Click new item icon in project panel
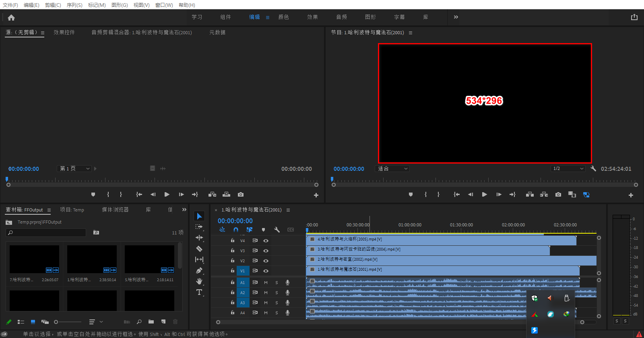Image resolution: width=644 pixels, height=338 pixels. click(163, 322)
